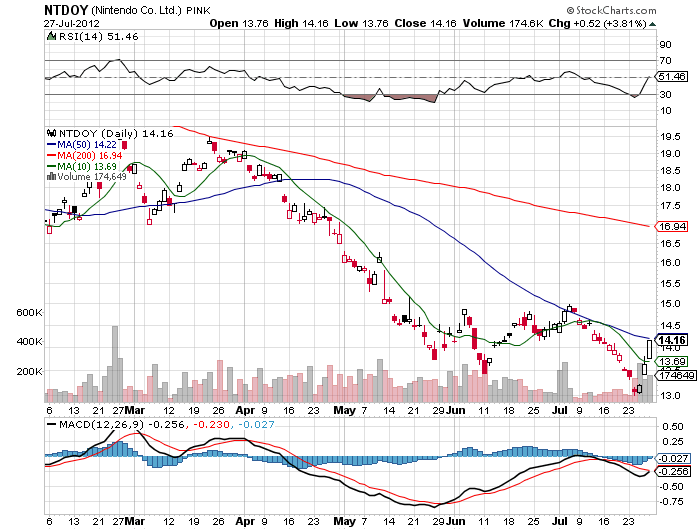Screen dimensions: 700x530
Task: Click the green up-triangle after the Chg value
Action: click(x=652, y=24)
